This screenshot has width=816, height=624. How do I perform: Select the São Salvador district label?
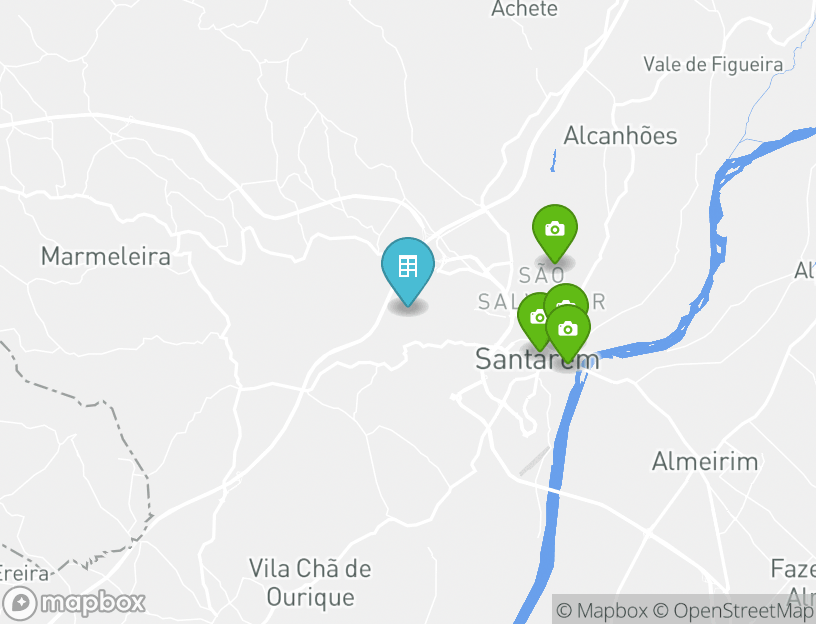click(x=541, y=288)
